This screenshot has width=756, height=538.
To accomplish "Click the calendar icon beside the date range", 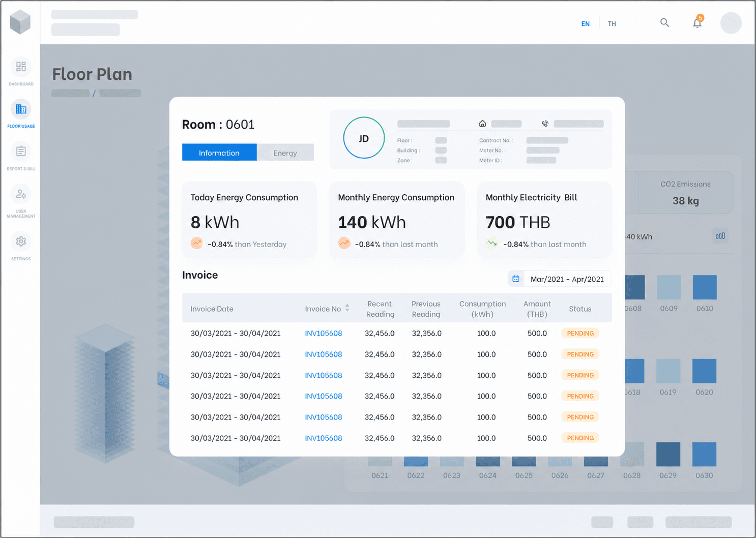I will pyautogui.click(x=516, y=279).
